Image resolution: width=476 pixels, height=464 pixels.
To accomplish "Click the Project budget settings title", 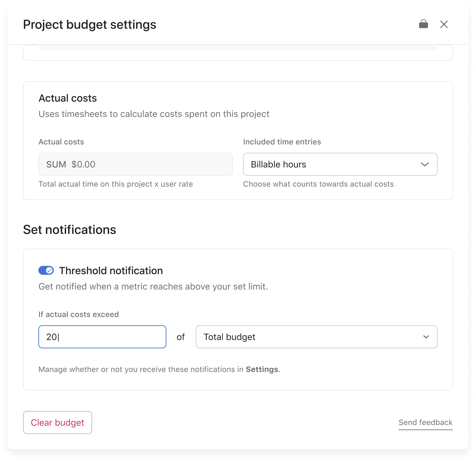I will tap(90, 25).
